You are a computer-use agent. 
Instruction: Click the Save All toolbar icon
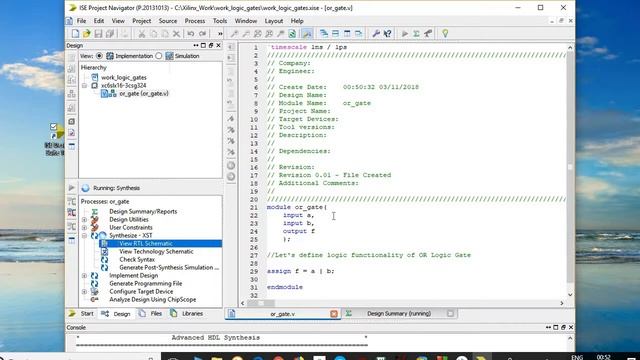[x=109, y=33]
